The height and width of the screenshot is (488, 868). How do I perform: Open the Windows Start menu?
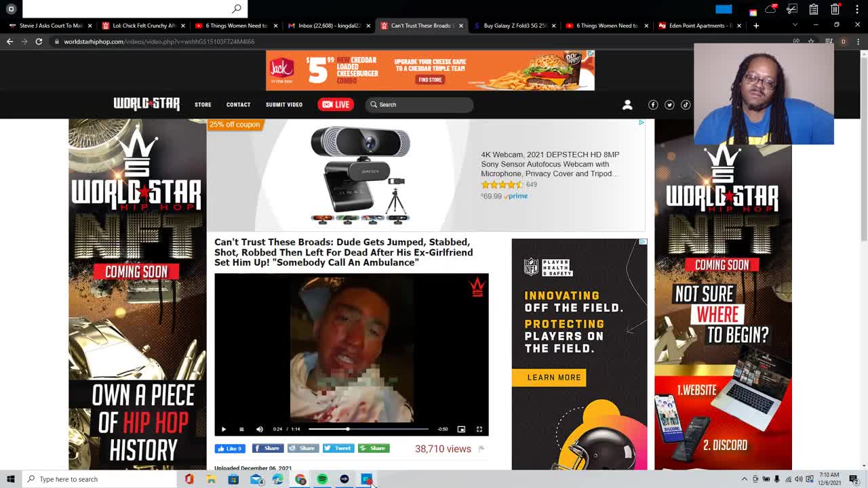(10, 479)
